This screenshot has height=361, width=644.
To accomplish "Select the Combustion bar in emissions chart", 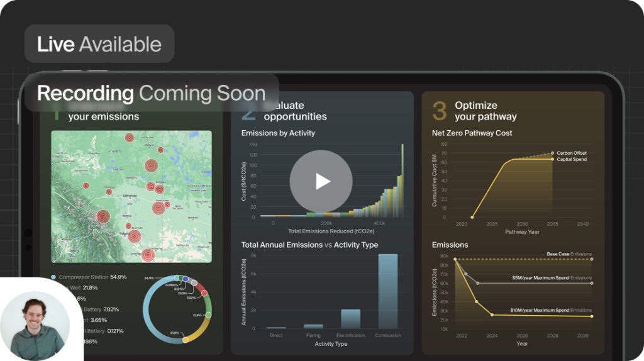I will [x=387, y=291].
